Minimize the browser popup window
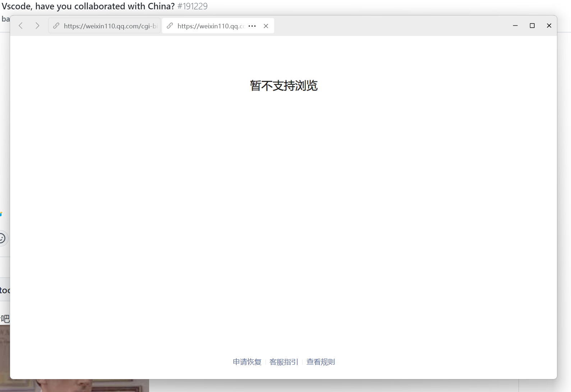The image size is (571, 392). [x=515, y=25]
